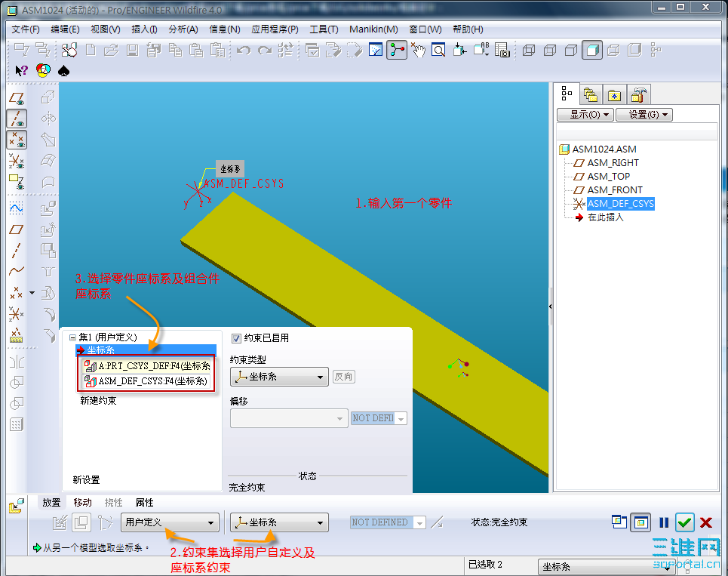Accept with the green checkmark button
Viewport: 728px width, 576px height.
coord(684,522)
